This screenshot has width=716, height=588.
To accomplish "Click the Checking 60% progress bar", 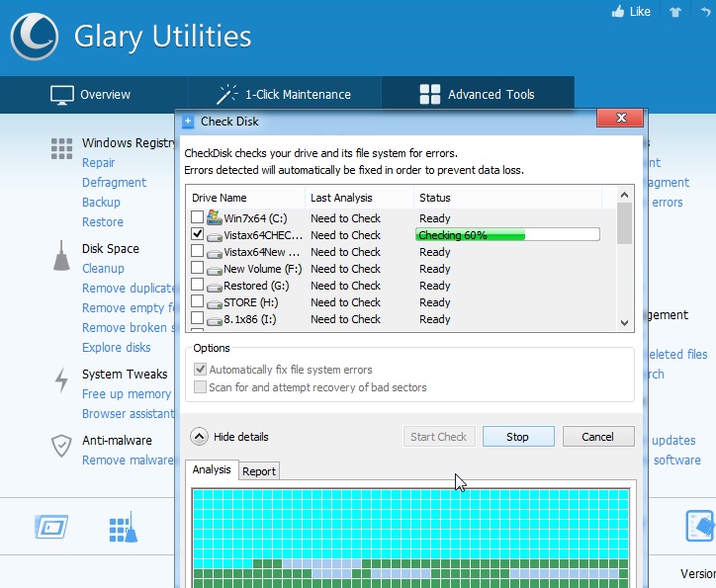I will (507, 235).
